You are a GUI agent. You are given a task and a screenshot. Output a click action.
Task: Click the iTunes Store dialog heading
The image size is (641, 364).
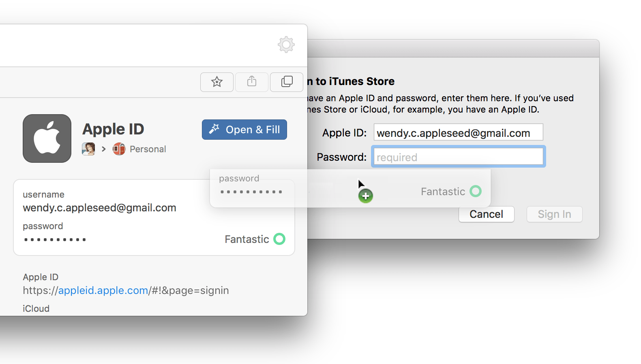pyautogui.click(x=351, y=81)
